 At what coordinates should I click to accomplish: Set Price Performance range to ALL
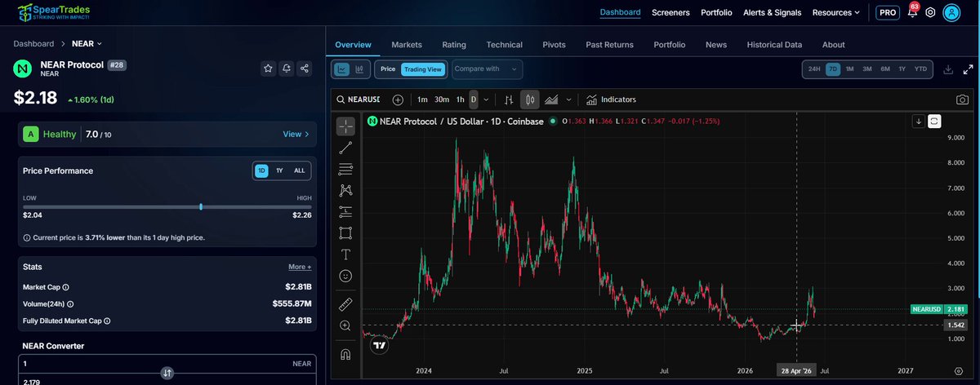[300, 170]
